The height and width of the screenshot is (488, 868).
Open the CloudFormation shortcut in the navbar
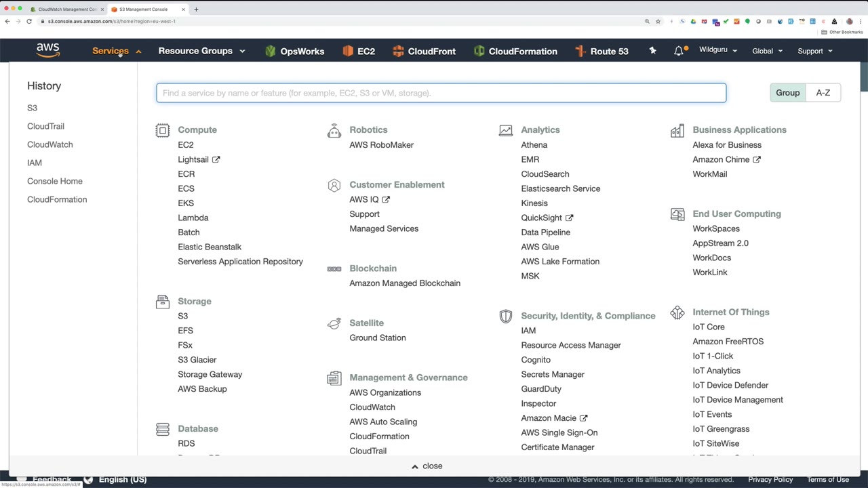pyautogui.click(x=515, y=51)
